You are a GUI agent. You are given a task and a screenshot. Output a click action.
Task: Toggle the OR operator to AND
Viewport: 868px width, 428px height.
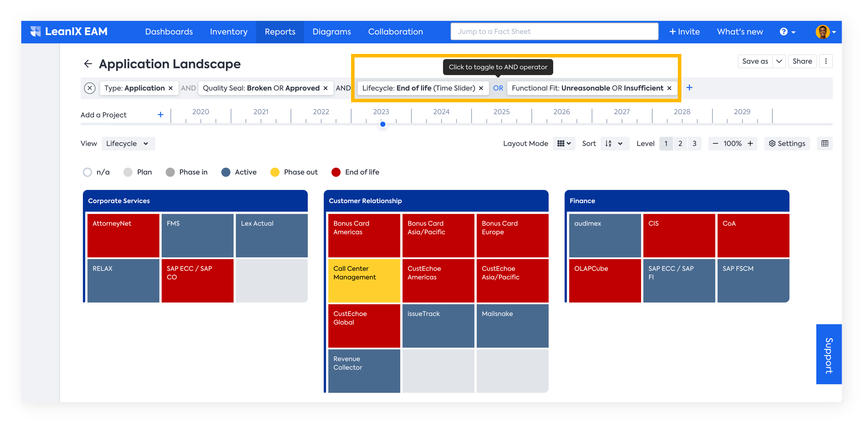(498, 88)
